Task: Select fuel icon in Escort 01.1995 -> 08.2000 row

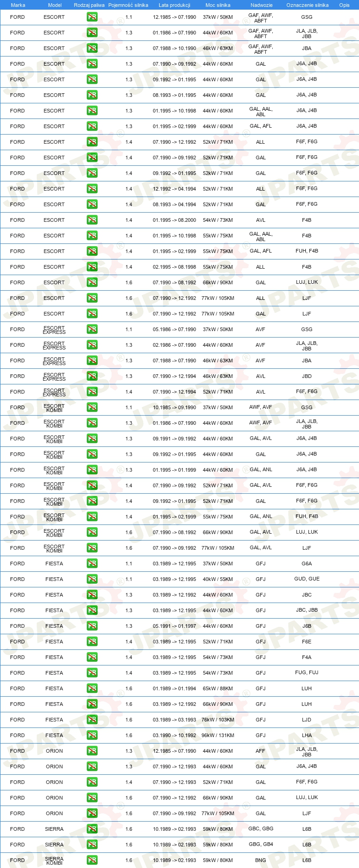Action: click(x=92, y=220)
